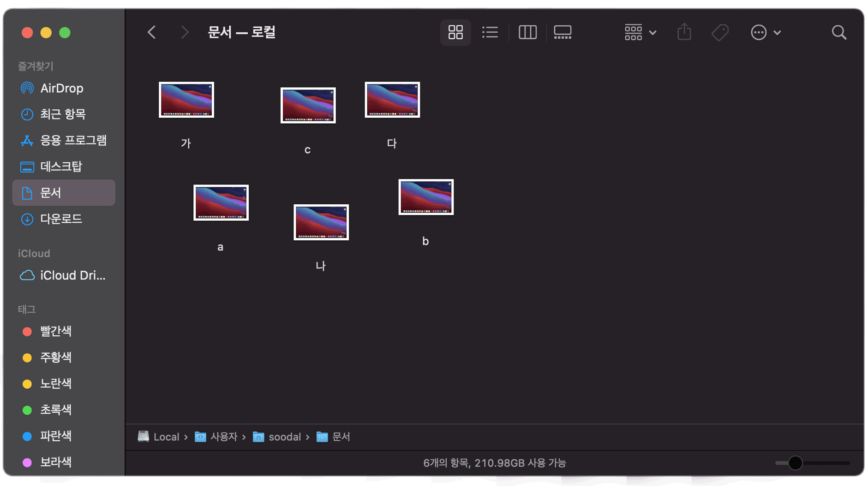The image size is (868, 486).
Task: Select the file thumbnail named 나
Action: pyautogui.click(x=321, y=222)
